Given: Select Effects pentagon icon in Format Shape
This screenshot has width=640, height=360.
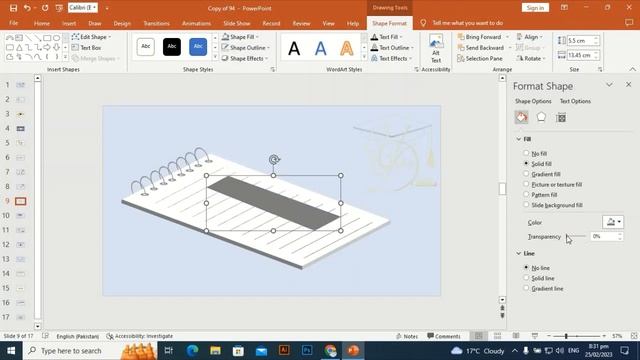Looking at the screenshot, I should (x=541, y=117).
